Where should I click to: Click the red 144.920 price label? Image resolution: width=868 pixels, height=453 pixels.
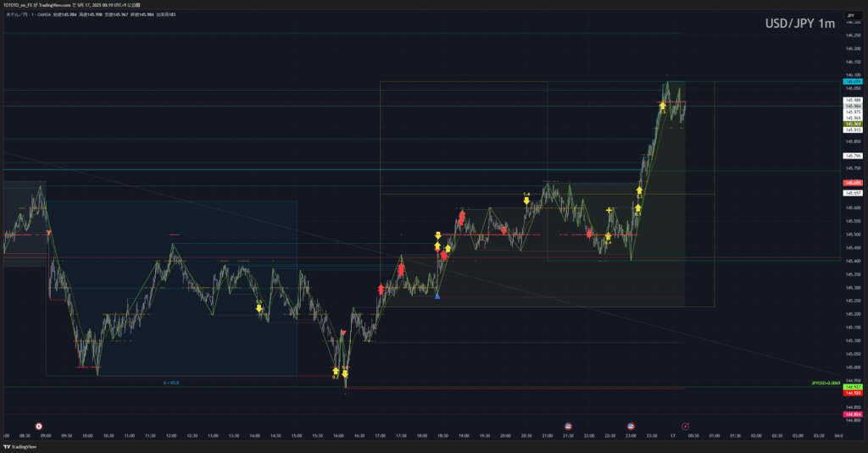853,393
